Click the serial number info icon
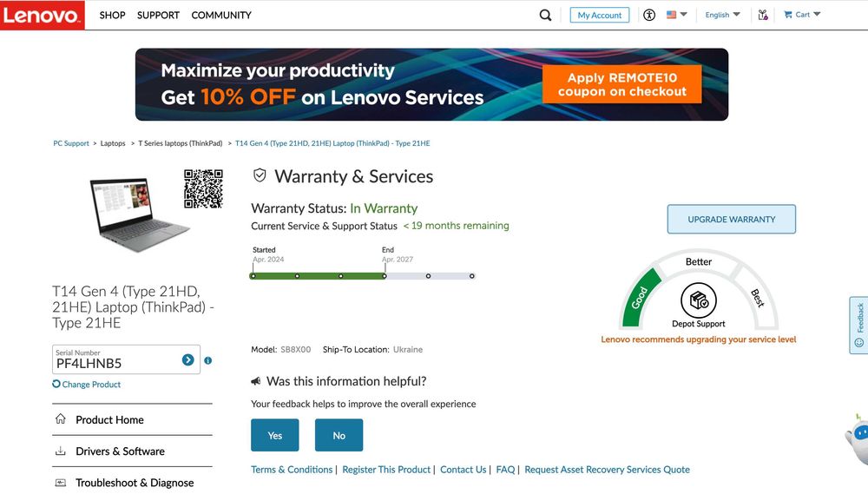 tap(208, 360)
